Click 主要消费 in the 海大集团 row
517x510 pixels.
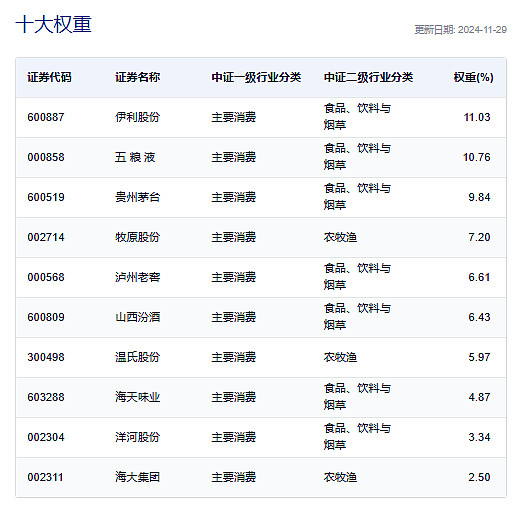pos(234,477)
